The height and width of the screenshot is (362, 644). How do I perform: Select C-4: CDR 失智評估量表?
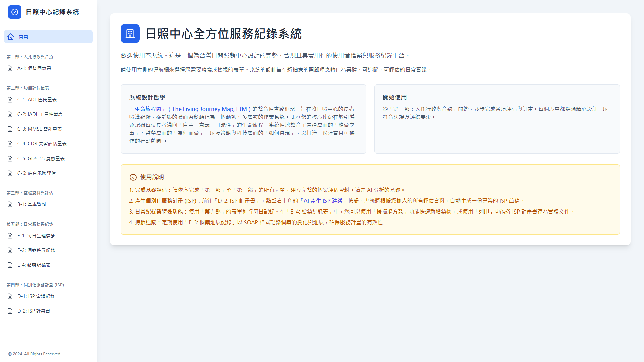42,144
